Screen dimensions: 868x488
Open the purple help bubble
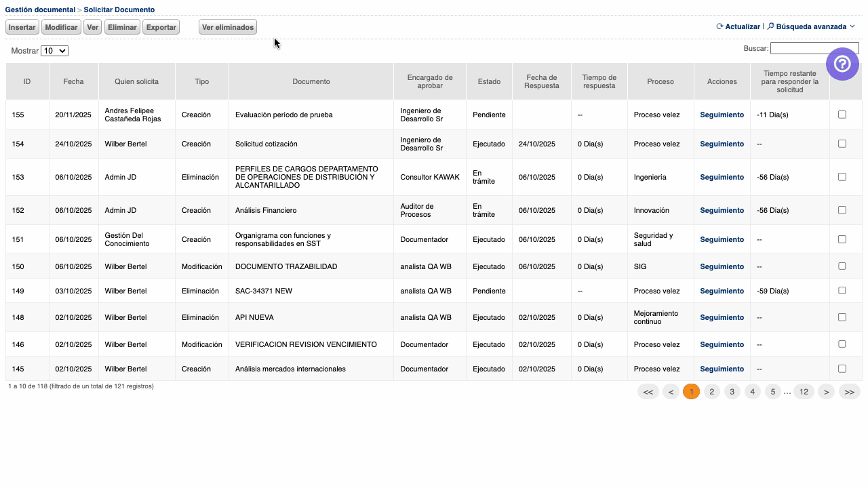pyautogui.click(x=842, y=64)
